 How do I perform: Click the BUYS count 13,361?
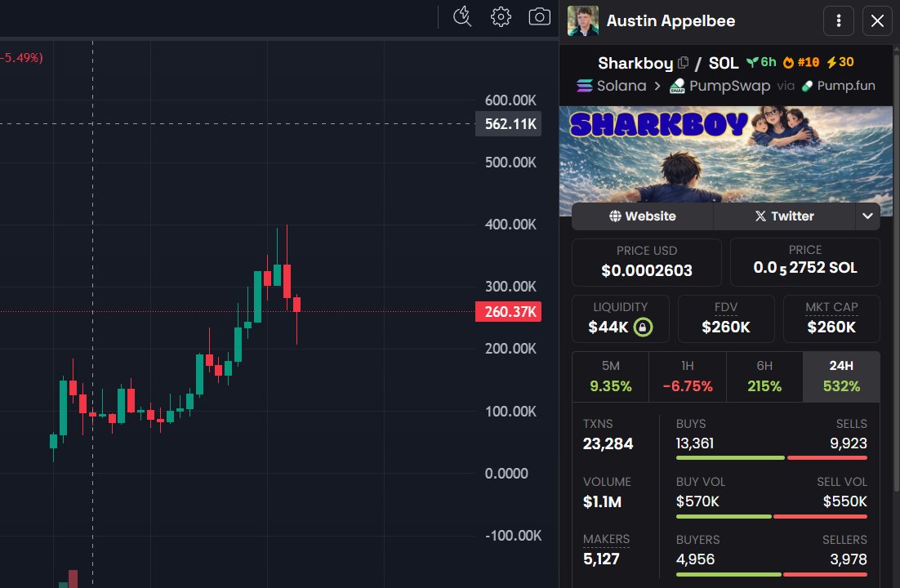(x=694, y=443)
